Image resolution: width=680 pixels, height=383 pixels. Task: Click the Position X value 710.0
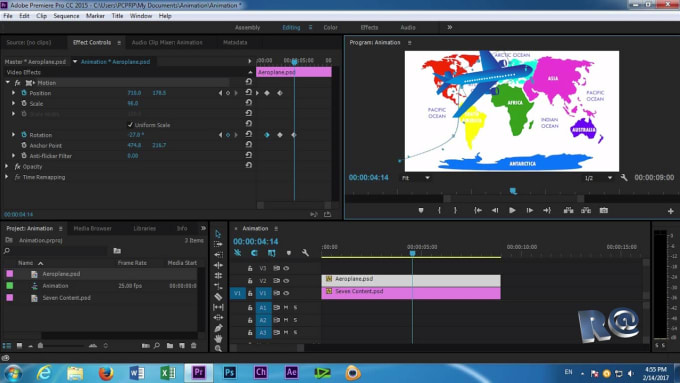tap(134, 93)
